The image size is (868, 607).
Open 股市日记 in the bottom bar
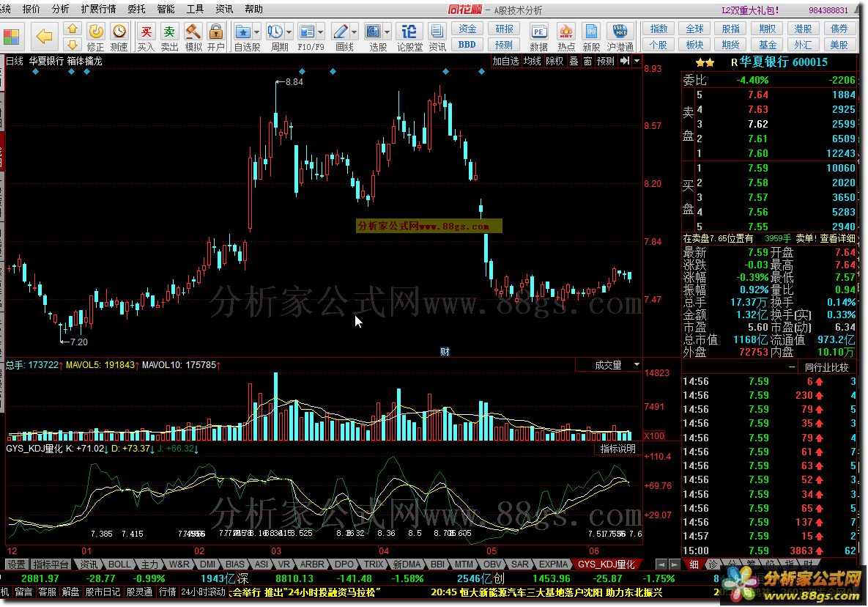(103, 592)
